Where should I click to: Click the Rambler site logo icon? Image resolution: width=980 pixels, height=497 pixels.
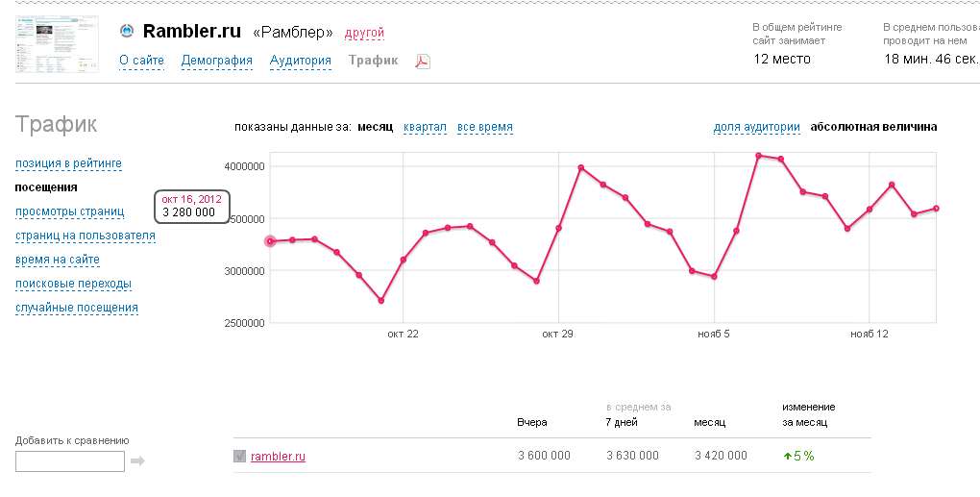click(x=127, y=31)
